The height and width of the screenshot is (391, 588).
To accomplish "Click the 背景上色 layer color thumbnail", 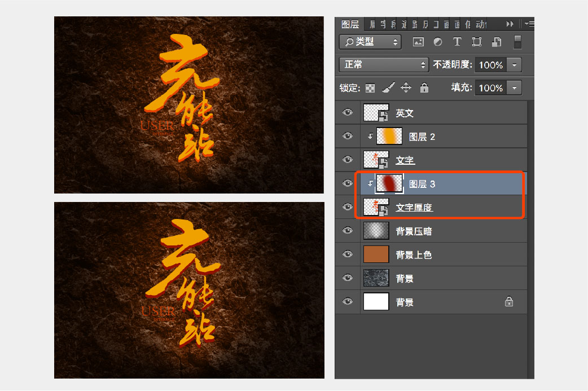I will 376,254.
